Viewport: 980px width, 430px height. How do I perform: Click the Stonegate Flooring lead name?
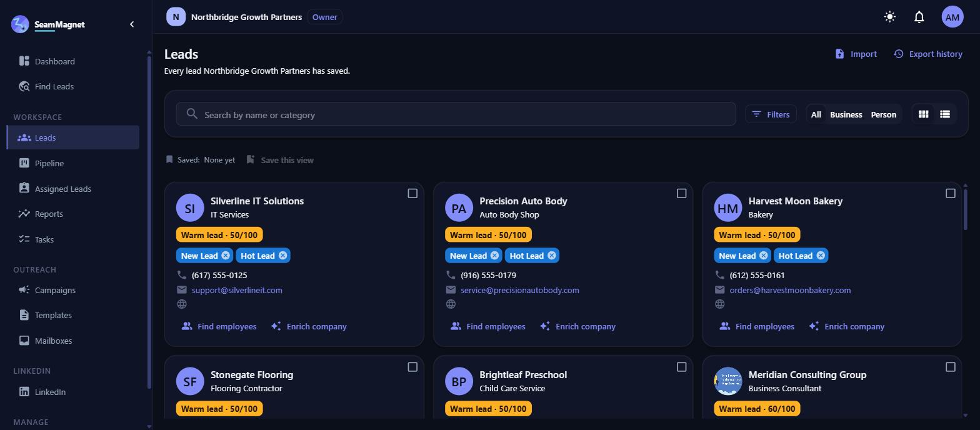252,375
